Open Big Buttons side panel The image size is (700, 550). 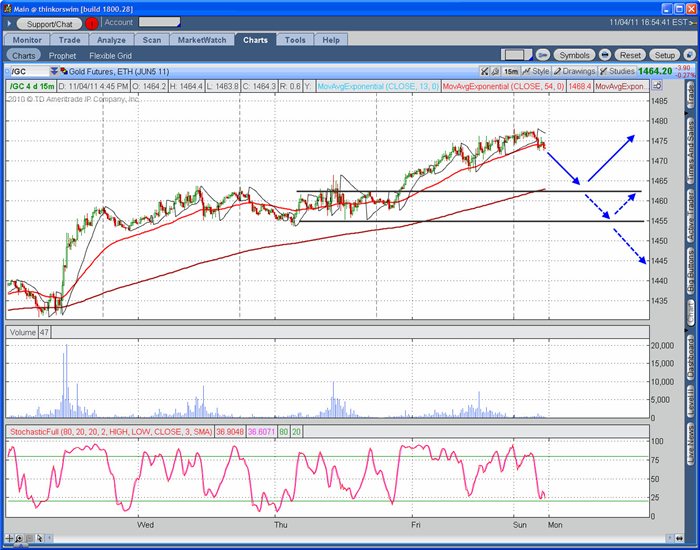click(691, 270)
